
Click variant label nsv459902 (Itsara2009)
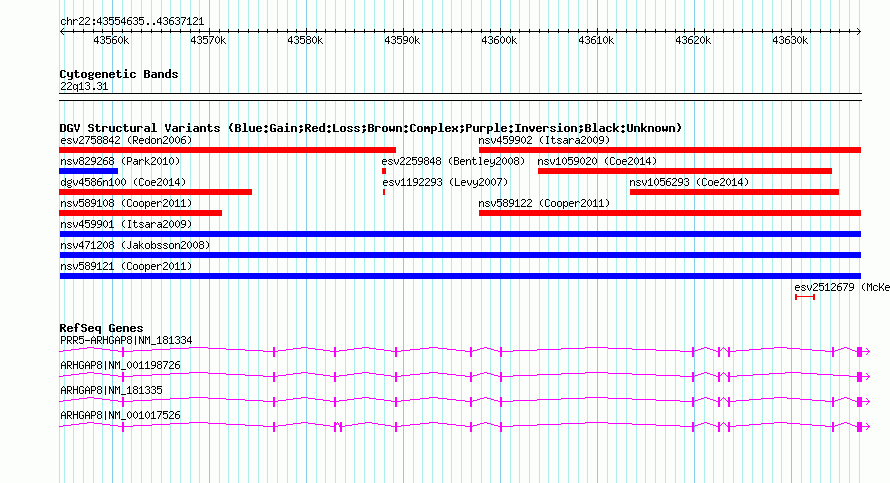coord(544,140)
